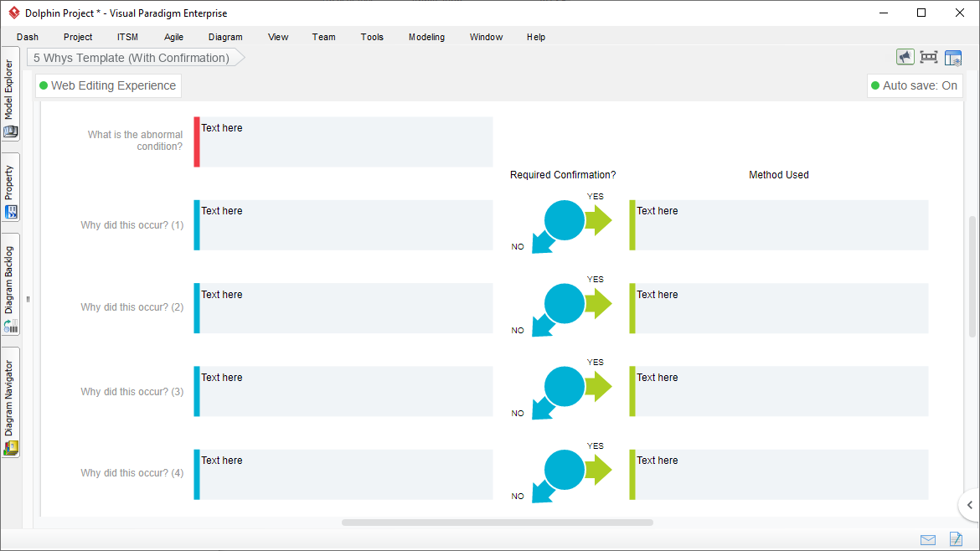Click the left panel splitter handle
The width and height of the screenshot is (980, 551).
point(28,299)
